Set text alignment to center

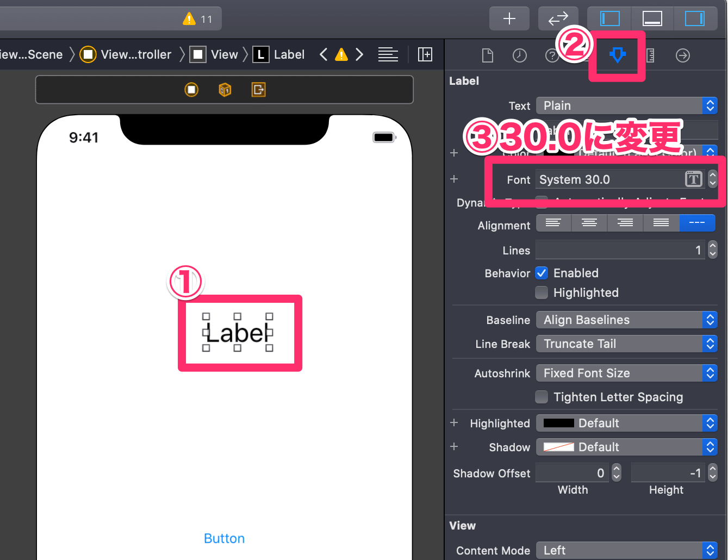tap(589, 223)
